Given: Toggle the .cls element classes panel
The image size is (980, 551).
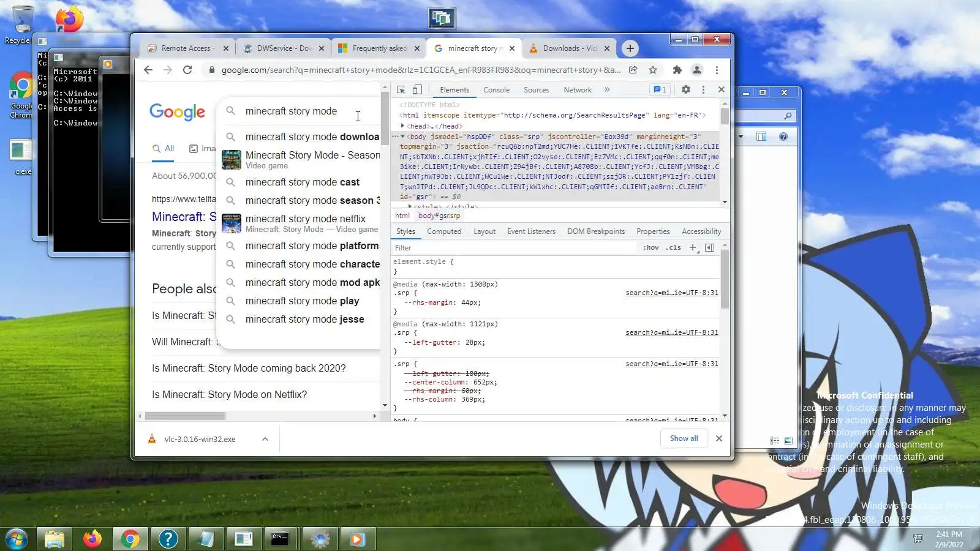Looking at the screenshot, I should point(674,247).
